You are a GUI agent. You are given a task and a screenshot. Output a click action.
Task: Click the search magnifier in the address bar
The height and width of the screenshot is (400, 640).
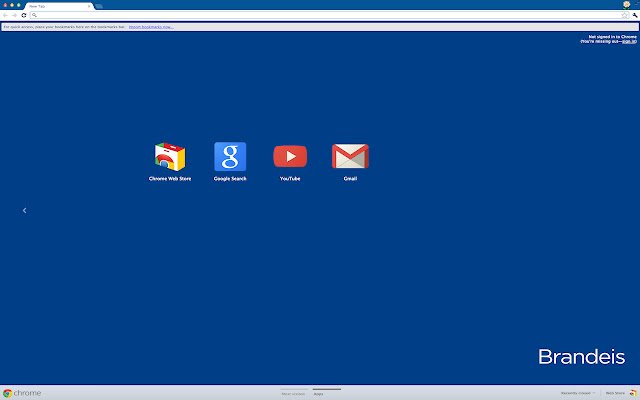click(34, 15)
